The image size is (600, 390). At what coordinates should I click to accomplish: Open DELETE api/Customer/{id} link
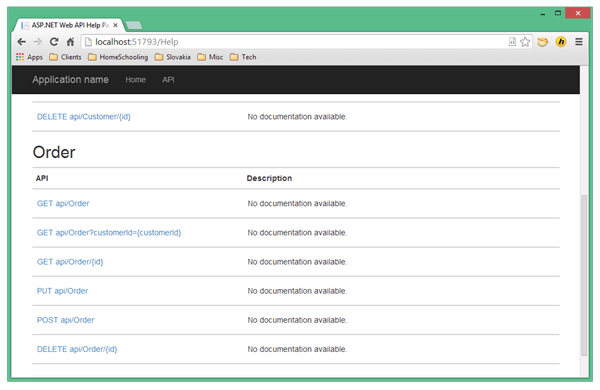click(84, 117)
